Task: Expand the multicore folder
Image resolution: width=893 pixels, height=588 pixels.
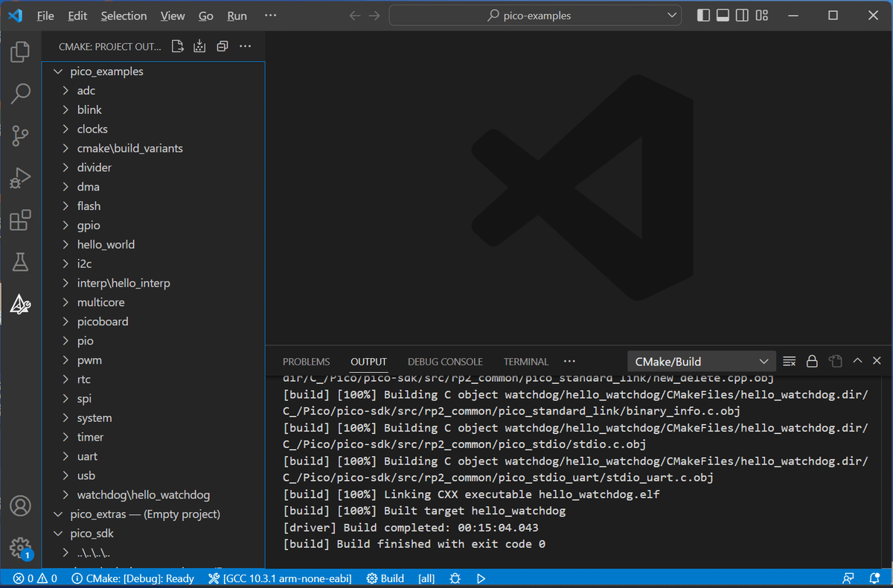Action: pos(65,303)
